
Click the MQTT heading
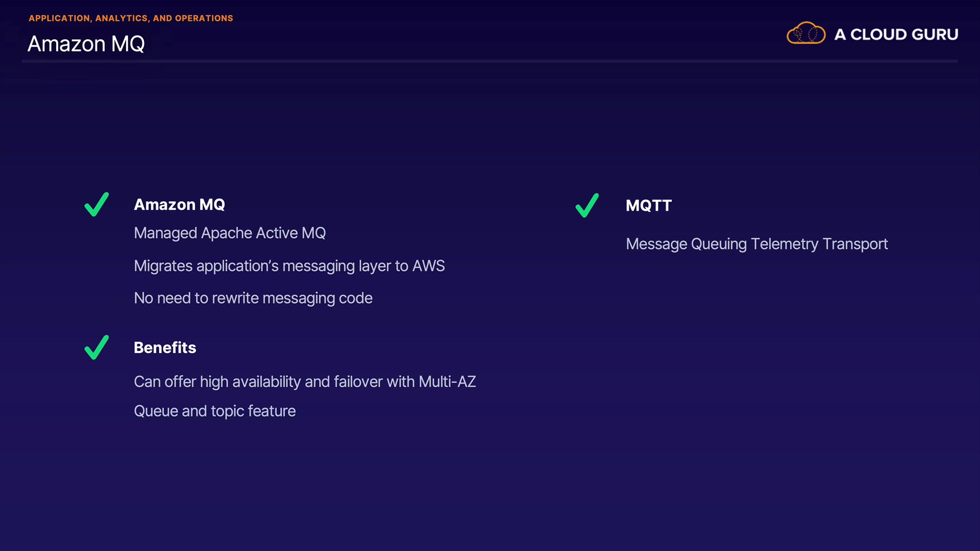pos(649,206)
